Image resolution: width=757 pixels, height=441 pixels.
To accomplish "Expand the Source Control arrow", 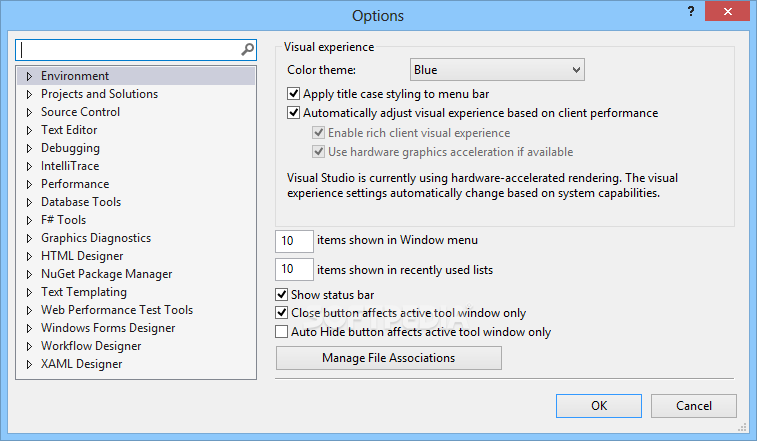I will pos(29,112).
